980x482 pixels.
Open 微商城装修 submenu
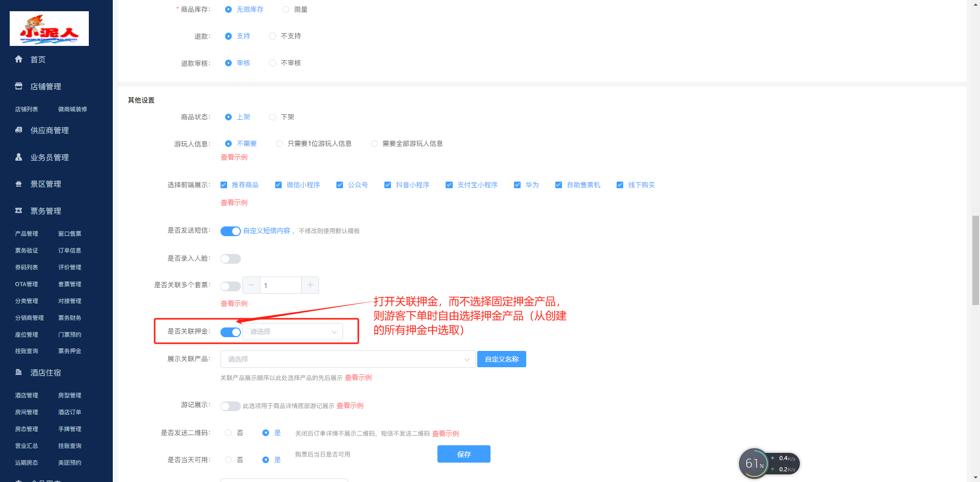(x=72, y=109)
